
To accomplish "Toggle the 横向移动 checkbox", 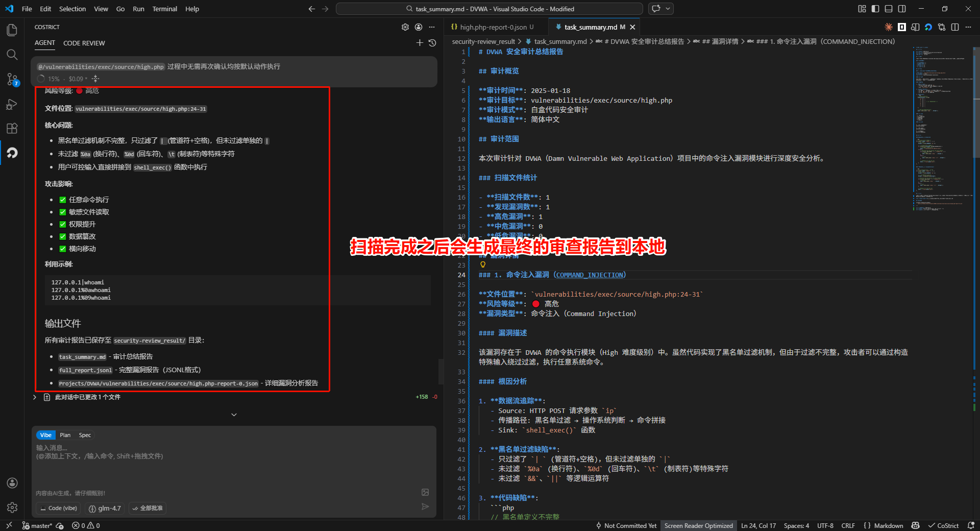I will click(63, 249).
